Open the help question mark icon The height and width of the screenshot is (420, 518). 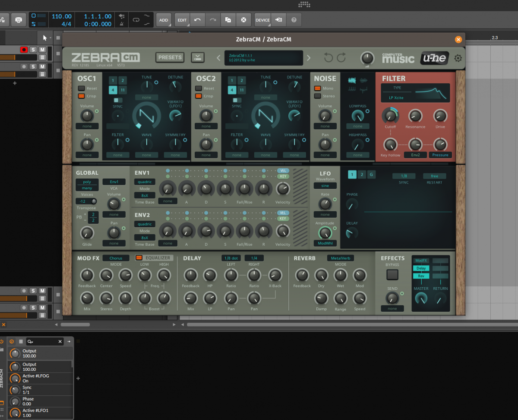(294, 20)
